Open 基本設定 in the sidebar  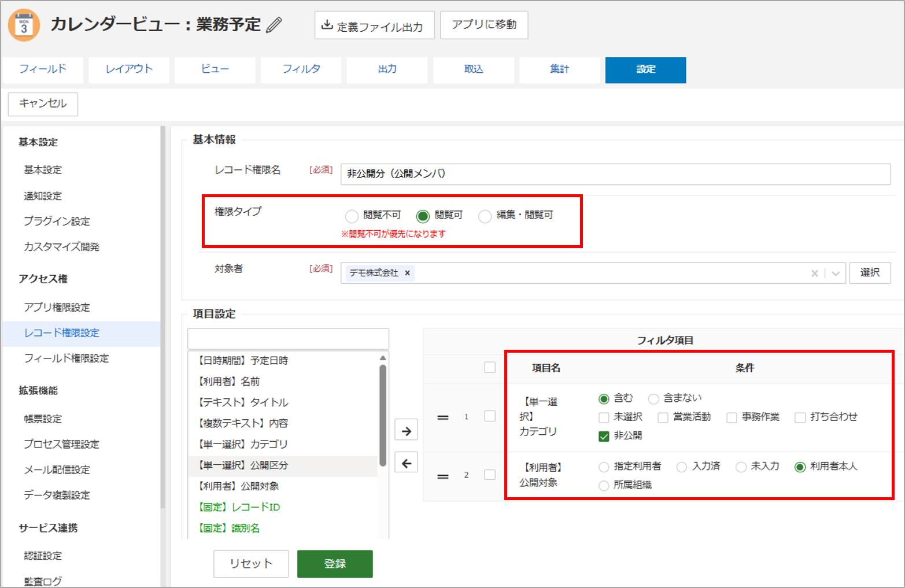pyautogui.click(x=43, y=170)
